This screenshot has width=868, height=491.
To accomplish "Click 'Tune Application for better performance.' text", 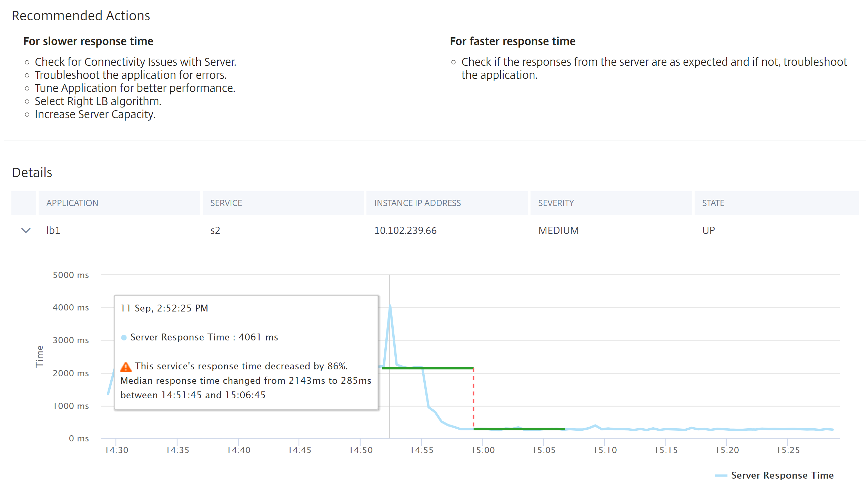I will pyautogui.click(x=135, y=88).
